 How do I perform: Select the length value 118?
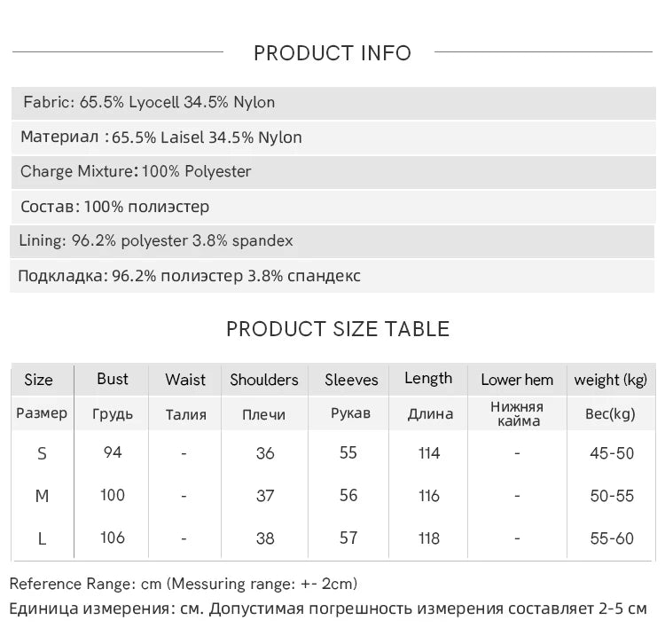(429, 538)
